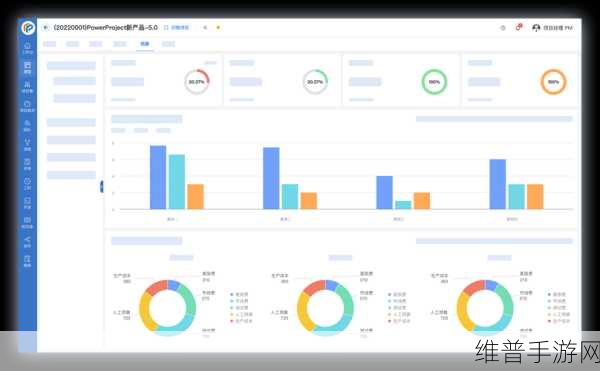
Task: Click the green 30.07% progress ring
Action: [x=315, y=82]
